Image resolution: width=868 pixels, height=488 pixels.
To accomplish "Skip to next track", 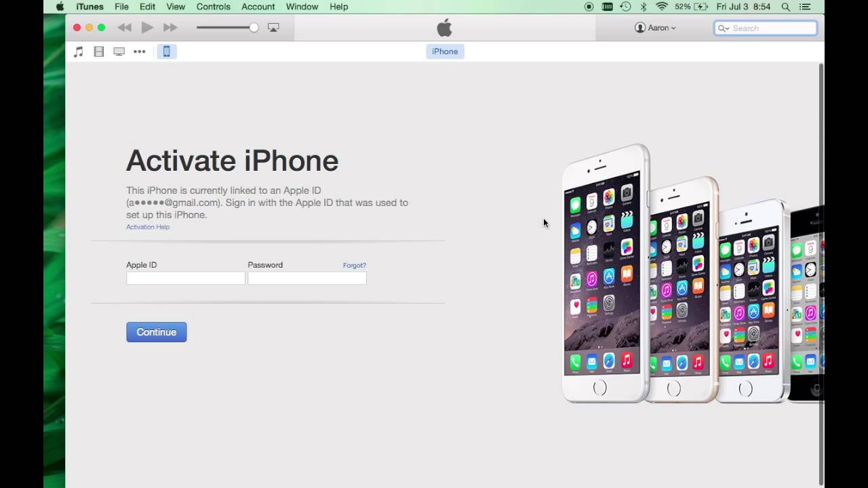I will 170,28.
